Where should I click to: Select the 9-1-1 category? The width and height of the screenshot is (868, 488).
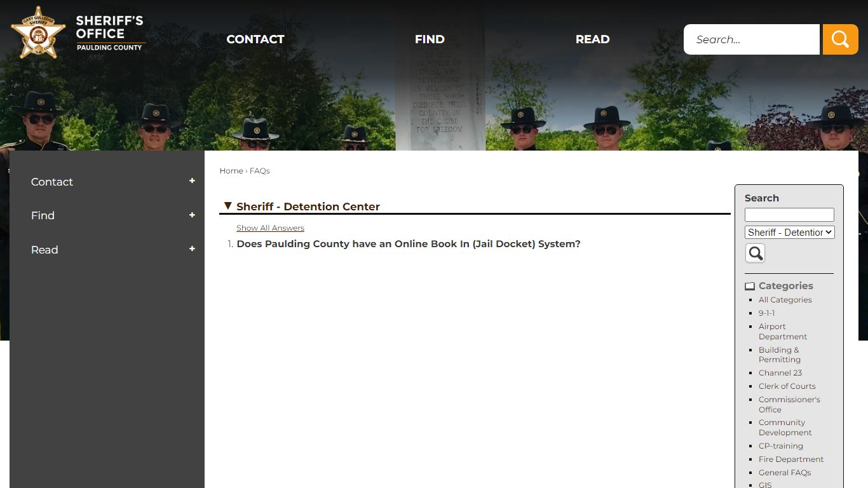[x=766, y=313]
